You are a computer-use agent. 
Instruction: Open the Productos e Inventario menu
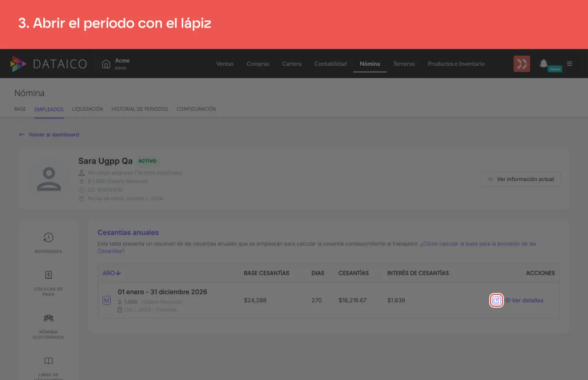coord(456,64)
